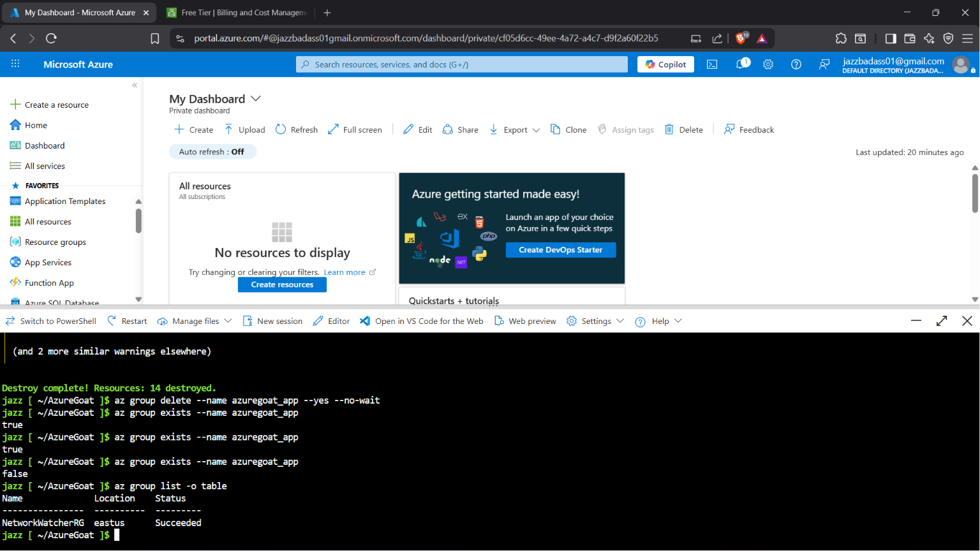Open a new browser tab
The width and height of the screenshot is (980, 551).
coord(327,12)
